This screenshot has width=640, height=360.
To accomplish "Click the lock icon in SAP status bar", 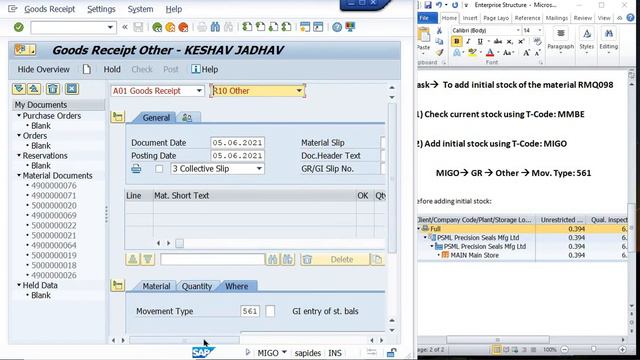I will coord(391,353).
